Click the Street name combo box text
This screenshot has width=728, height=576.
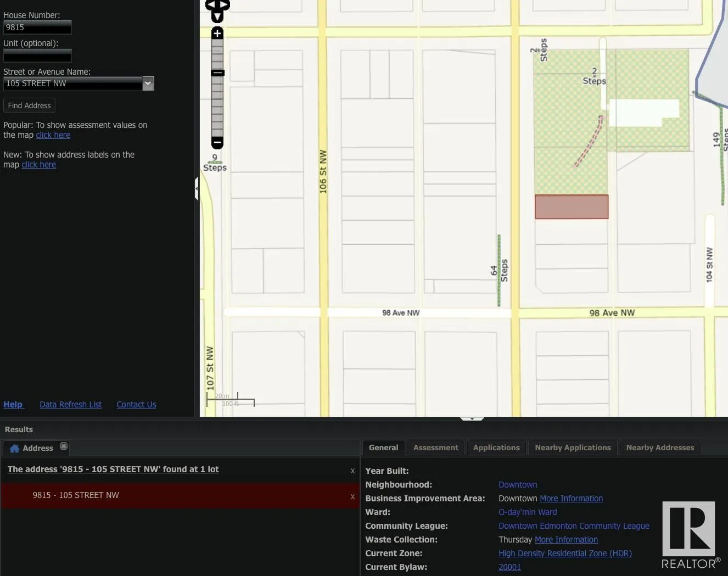tap(72, 83)
